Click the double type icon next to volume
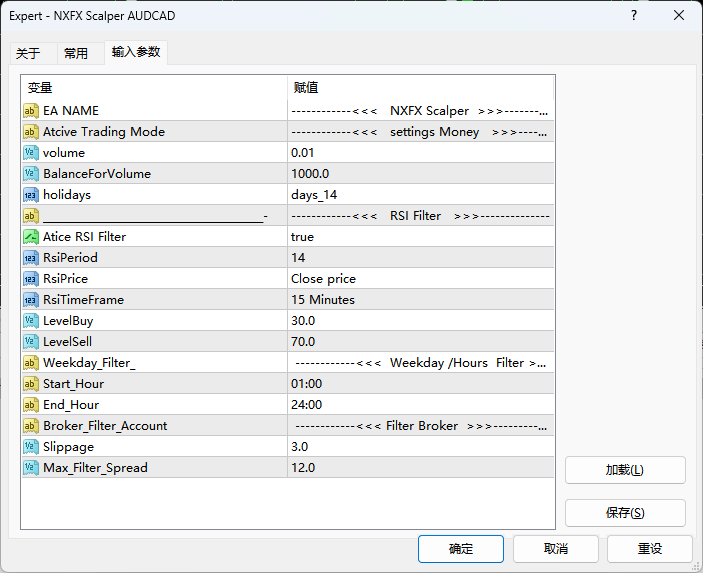Image resolution: width=703 pixels, height=573 pixels. coord(30,153)
